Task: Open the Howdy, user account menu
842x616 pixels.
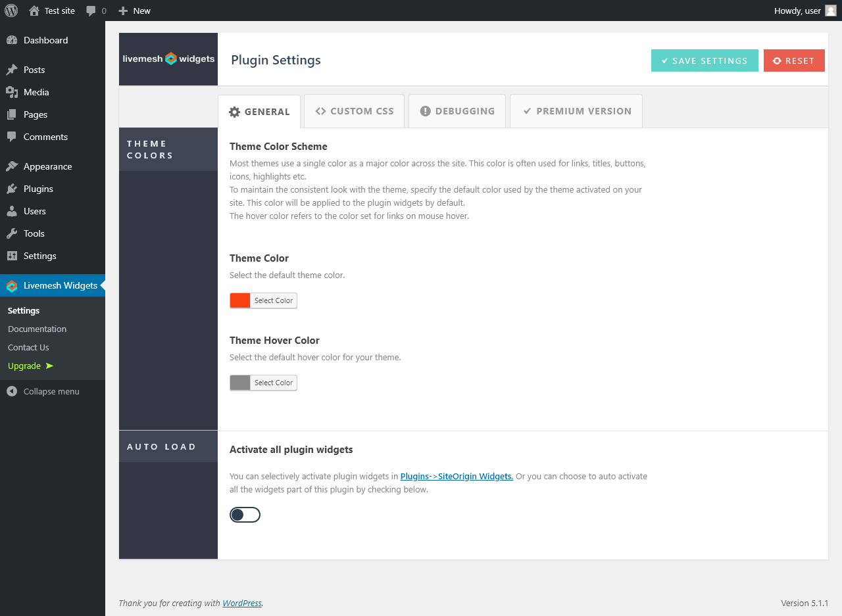Action: click(797, 11)
